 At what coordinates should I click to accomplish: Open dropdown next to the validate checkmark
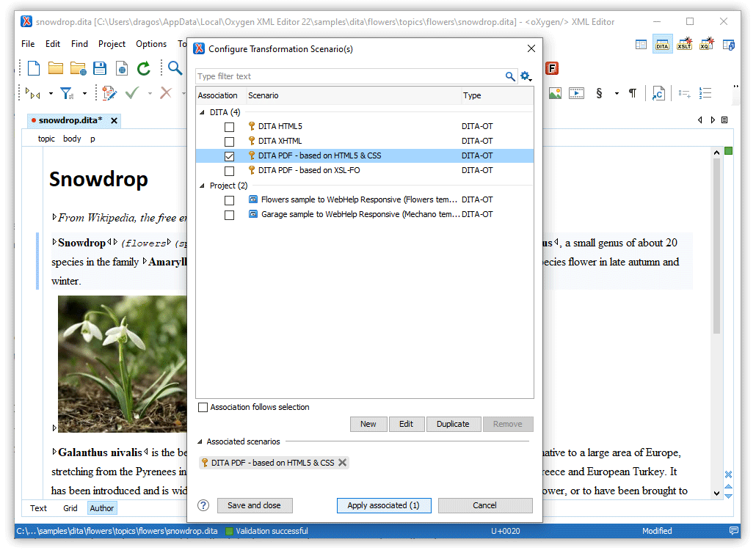[x=150, y=93]
